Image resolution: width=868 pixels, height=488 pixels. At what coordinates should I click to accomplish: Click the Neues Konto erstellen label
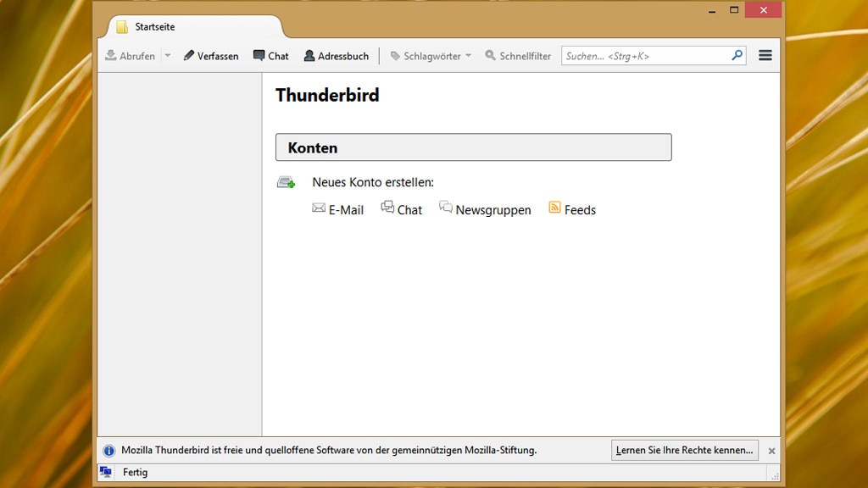[373, 182]
